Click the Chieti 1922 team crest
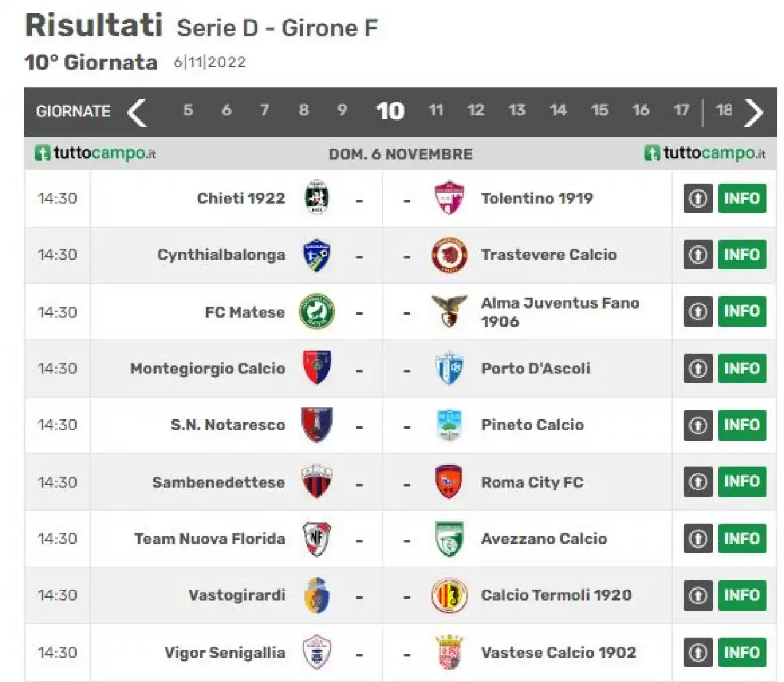784x682 pixels. tap(317, 198)
